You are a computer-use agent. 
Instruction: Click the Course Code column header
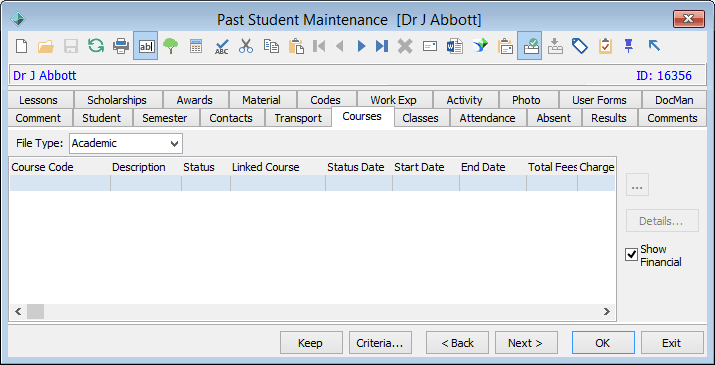[60, 167]
